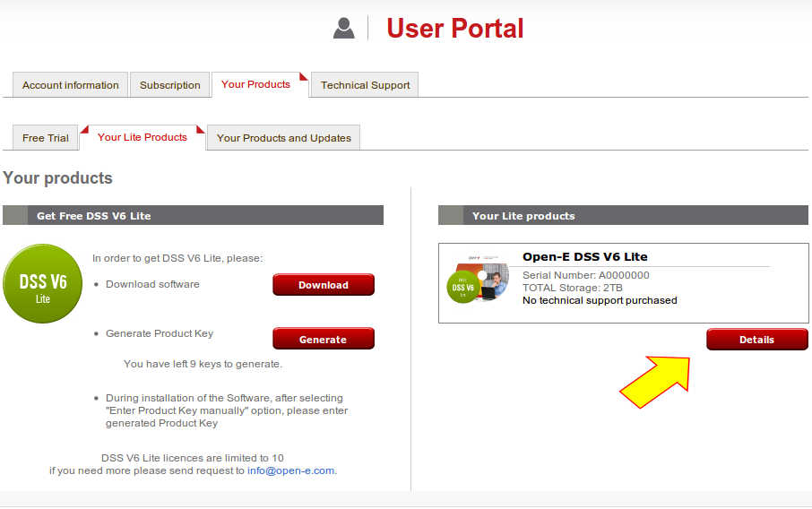Open the Free Trial sub-tab

[46, 138]
